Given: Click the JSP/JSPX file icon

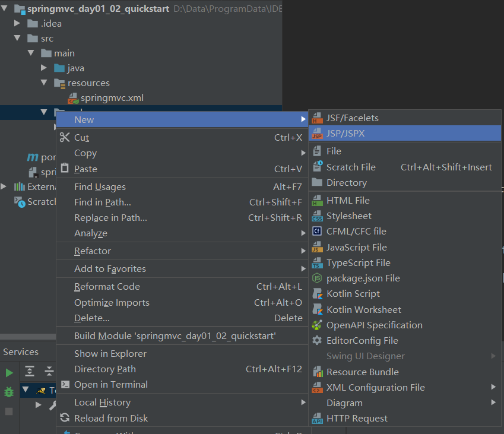Looking at the screenshot, I should [317, 134].
